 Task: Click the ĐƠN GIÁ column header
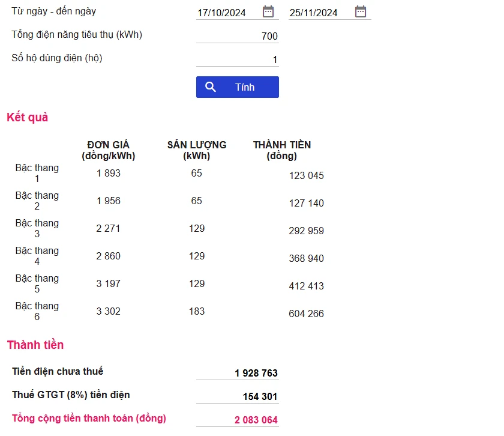(109, 150)
